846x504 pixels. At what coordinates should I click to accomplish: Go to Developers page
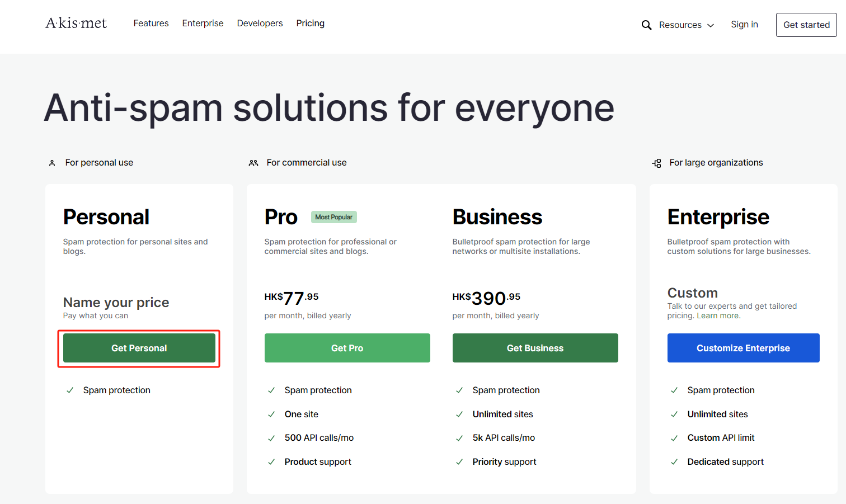tap(260, 23)
